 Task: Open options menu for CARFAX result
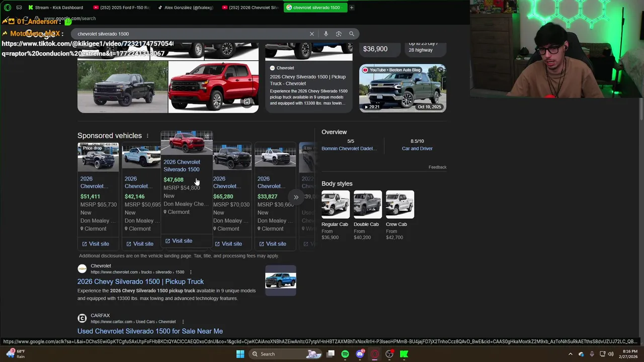(x=183, y=322)
